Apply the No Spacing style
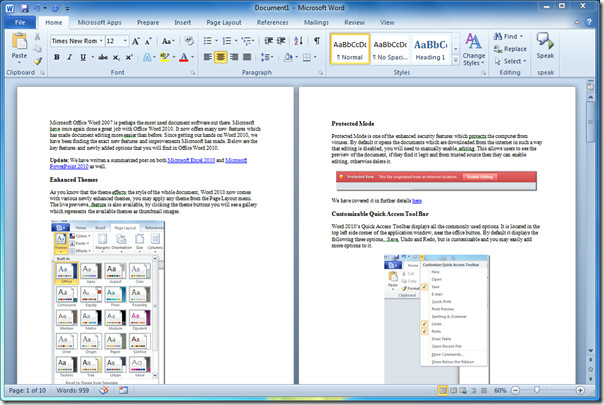The width and height of the screenshot is (604, 405). [x=390, y=49]
